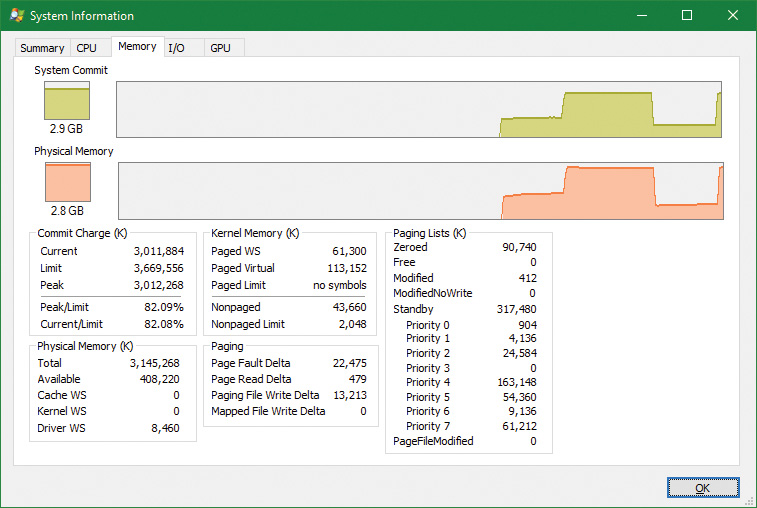
Task: Click the Physical Memory usage gauge
Action: [67, 182]
